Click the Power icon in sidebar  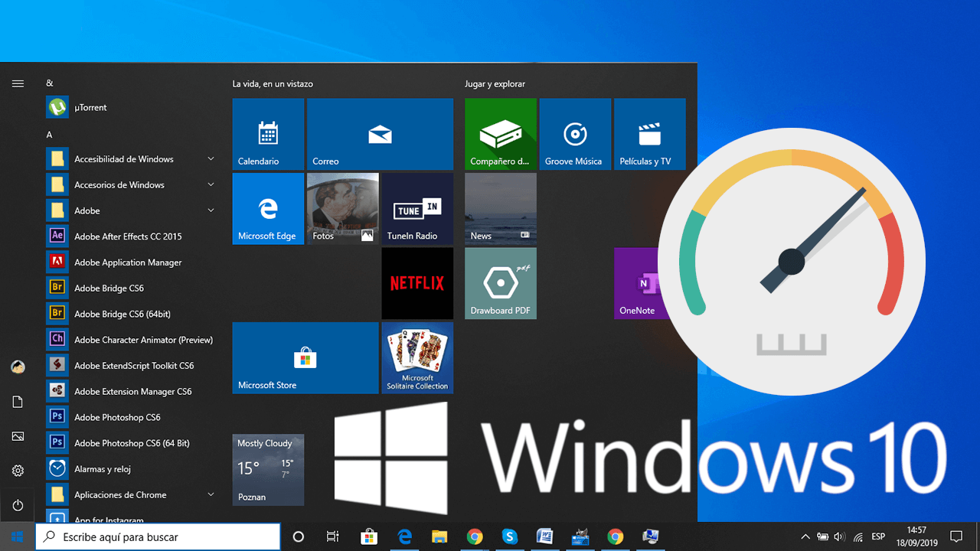pos(18,505)
